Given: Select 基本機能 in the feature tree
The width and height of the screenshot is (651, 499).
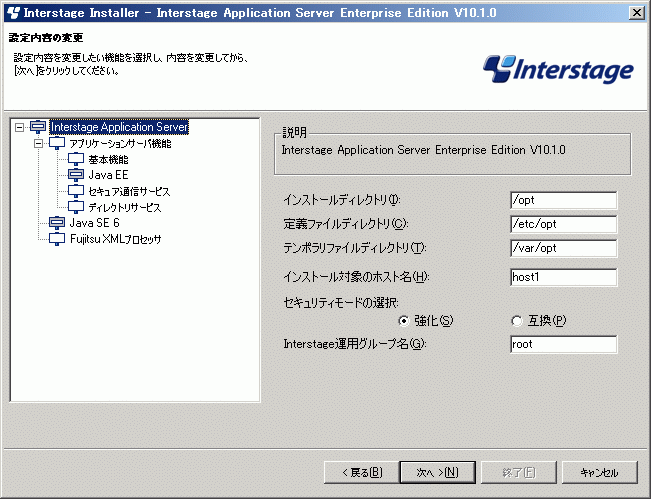Looking at the screenshot, I should pyautogui.click(x=108, y=159).
